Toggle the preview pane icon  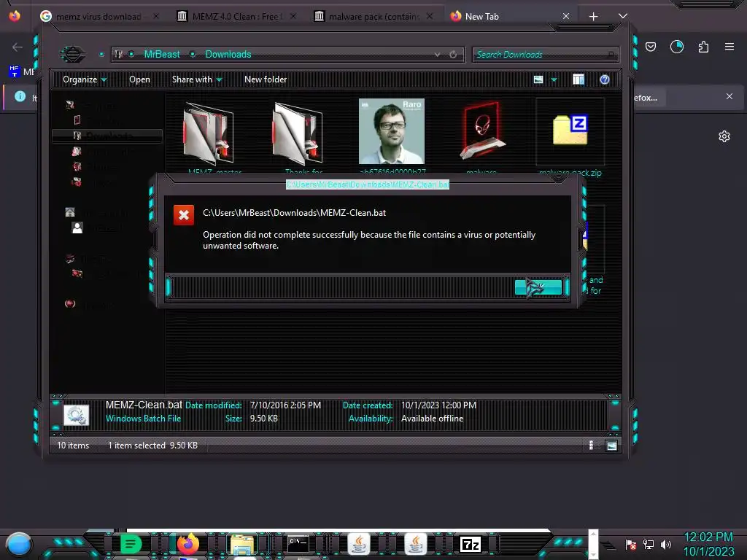click(x=578, y=79)
